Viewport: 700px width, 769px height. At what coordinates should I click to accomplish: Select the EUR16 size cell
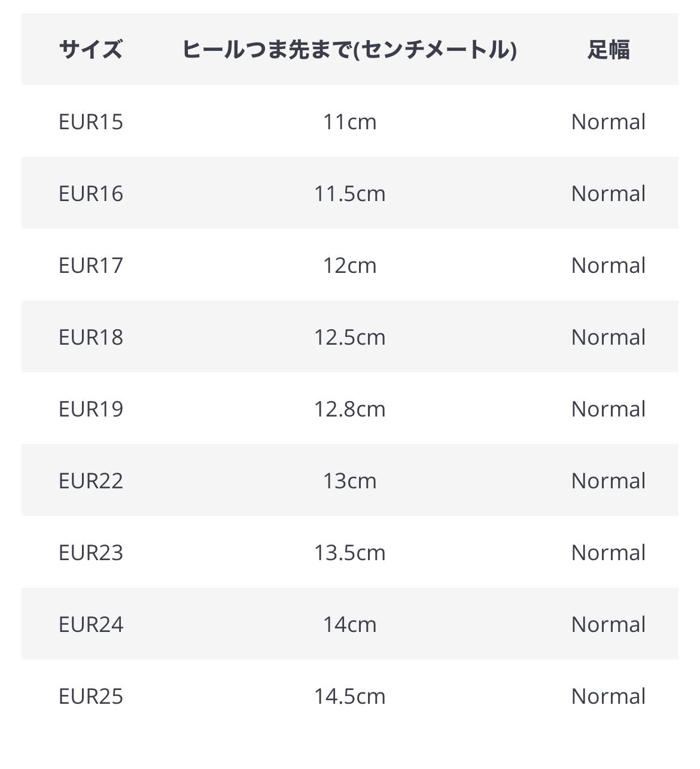click(x=91, y=193)
